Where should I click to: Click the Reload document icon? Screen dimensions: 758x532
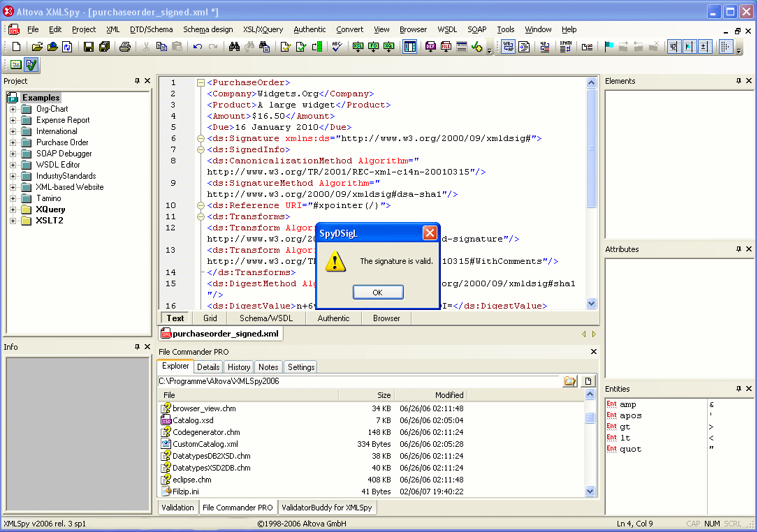67,47
